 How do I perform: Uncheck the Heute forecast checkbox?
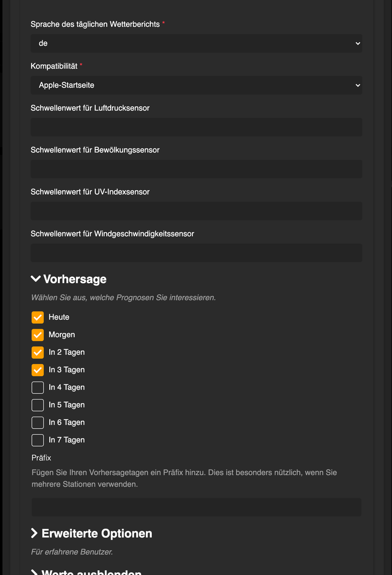[38, 317]
